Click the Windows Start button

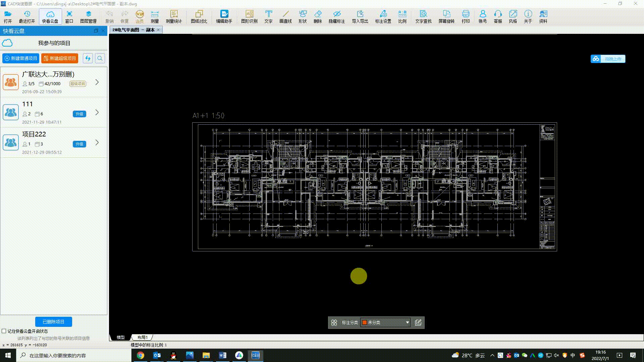[x=8, y=355]
